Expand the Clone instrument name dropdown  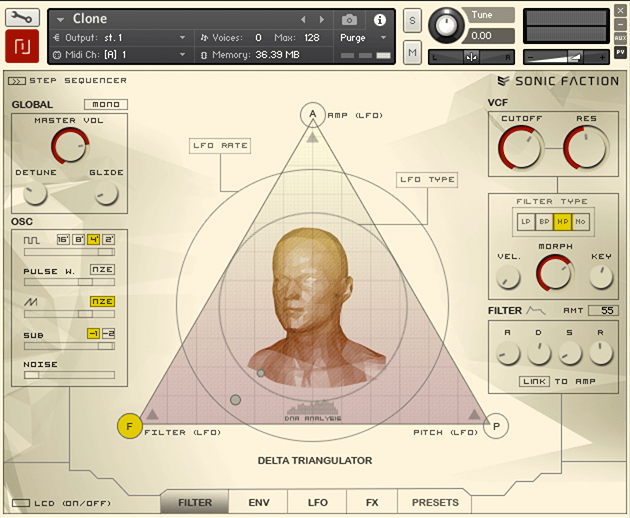60,19
